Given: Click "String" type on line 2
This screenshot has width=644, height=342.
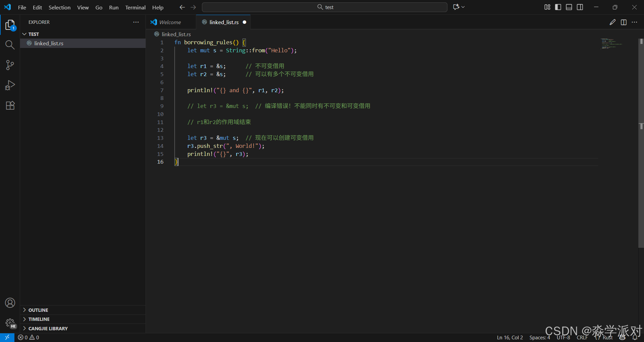Looking at the screenshot, I should (235, 50).
